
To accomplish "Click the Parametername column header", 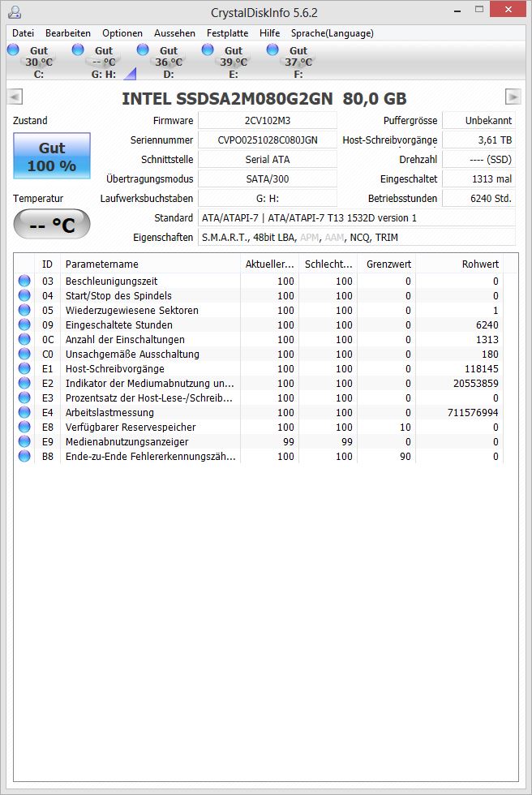I will click(150, 264).
